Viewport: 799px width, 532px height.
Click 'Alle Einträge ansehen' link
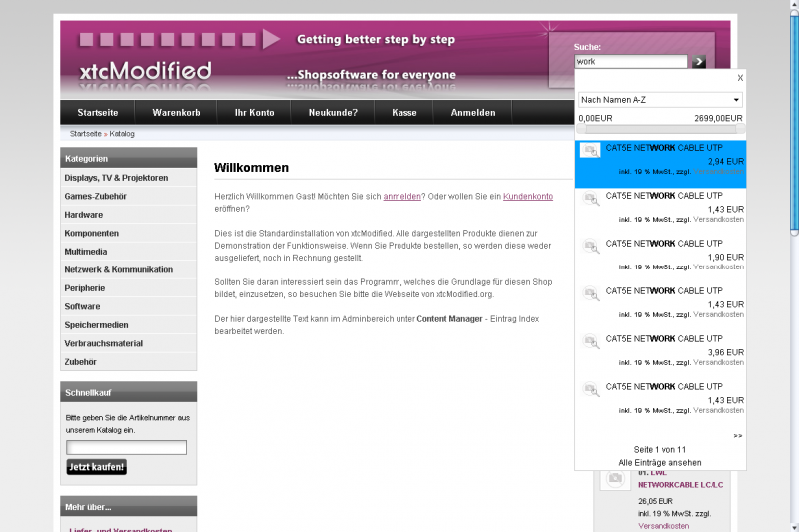[660, 463]
